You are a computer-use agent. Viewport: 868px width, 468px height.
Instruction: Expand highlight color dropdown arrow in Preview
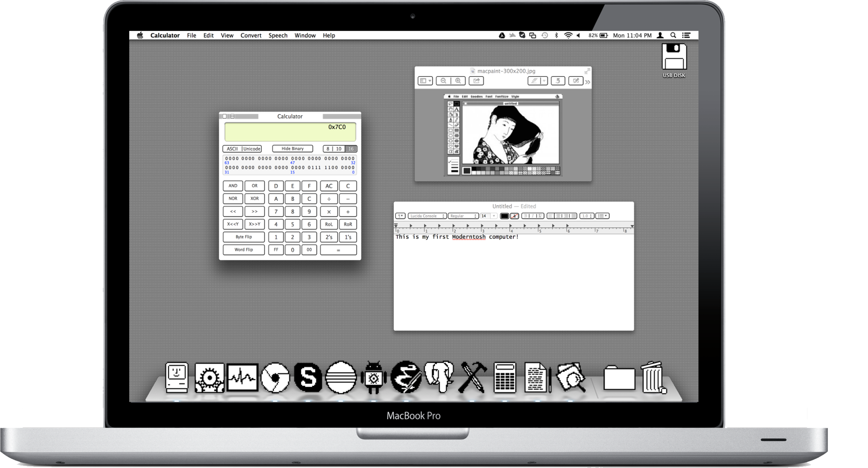tap(544, 81)
